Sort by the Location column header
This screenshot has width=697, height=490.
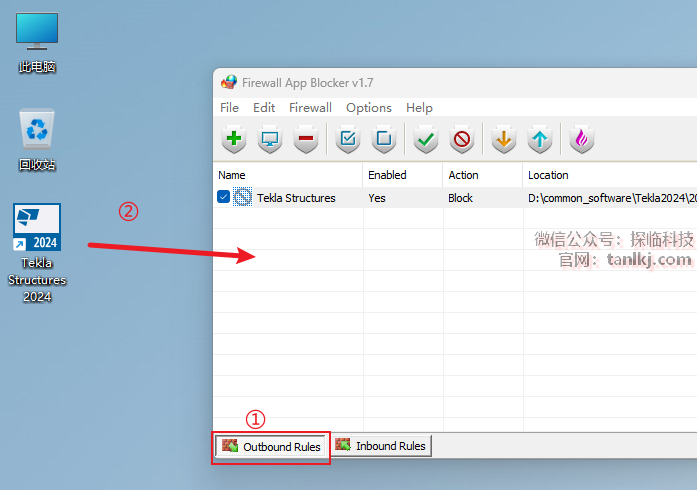coord(610,175)
